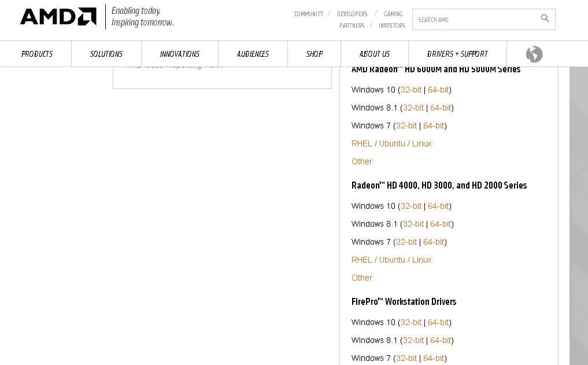Download HD 6000M Windows 10 64-bit driver
This screenshot has height=365, width=588.
438,90
